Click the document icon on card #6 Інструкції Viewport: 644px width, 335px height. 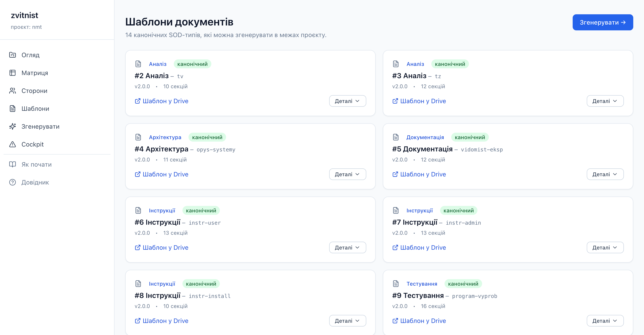[x=138, y=210]
